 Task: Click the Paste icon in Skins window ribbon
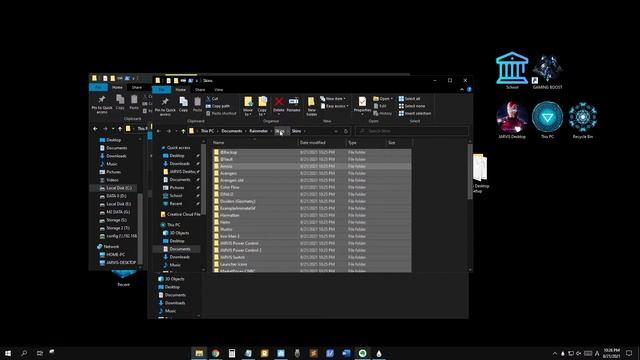pyautogui.click(x=198, y=104)
